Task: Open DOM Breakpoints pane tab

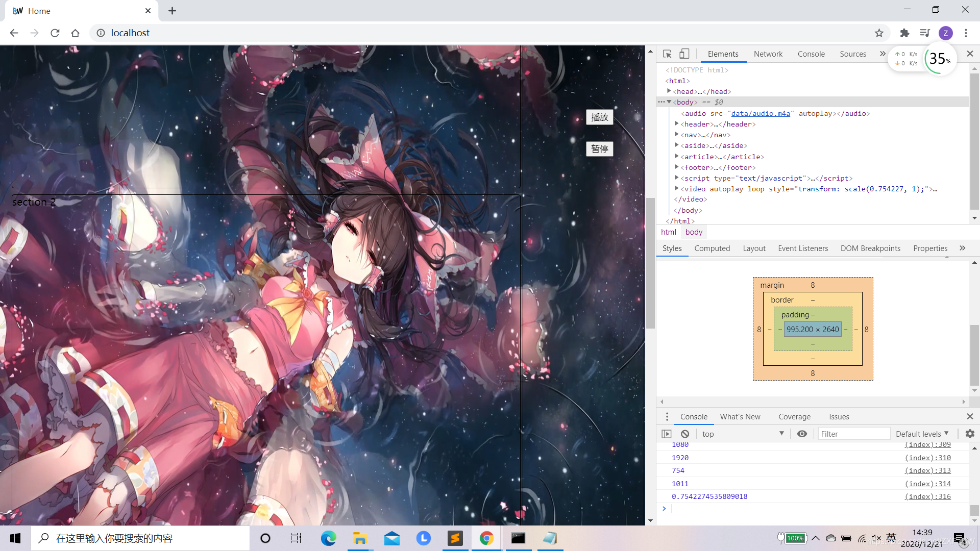Action: pos(870,248)
